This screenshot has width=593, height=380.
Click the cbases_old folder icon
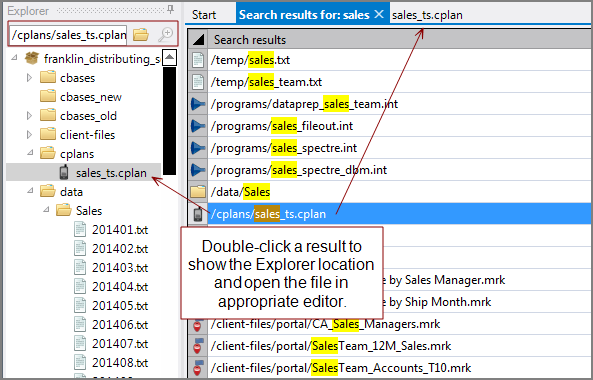pos(48,115)
